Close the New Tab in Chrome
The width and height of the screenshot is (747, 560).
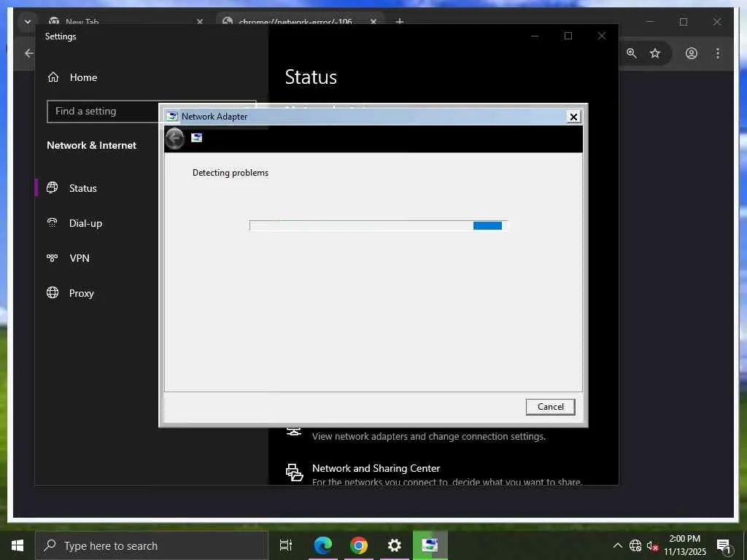click(x=200, y=22)
